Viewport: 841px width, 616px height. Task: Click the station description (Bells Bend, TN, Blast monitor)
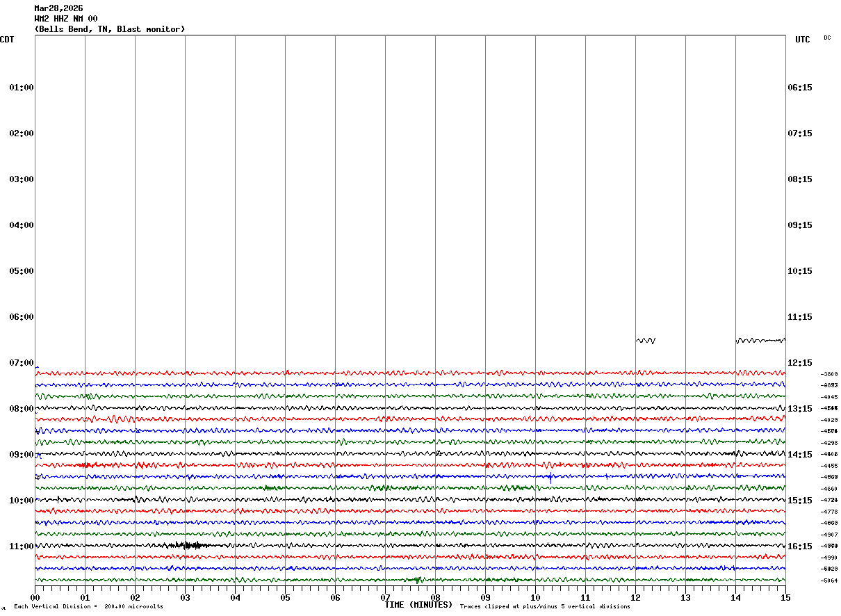(110, 29)
